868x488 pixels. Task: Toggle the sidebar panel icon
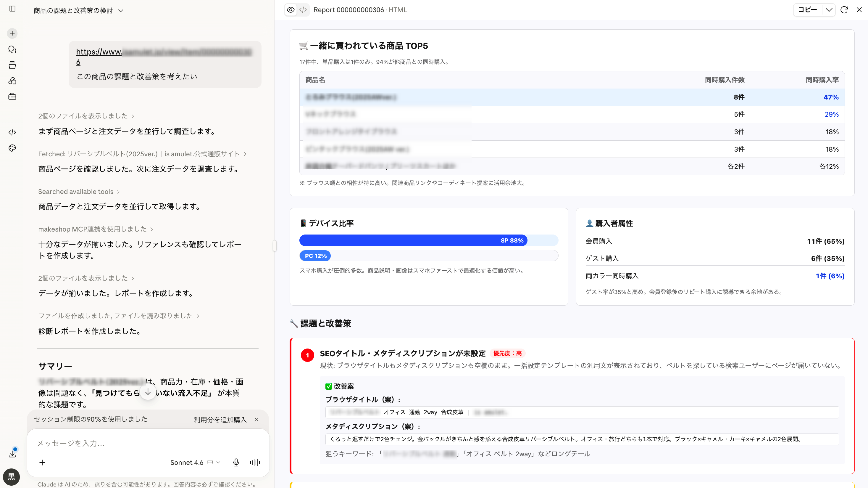(x=12, y=9)
